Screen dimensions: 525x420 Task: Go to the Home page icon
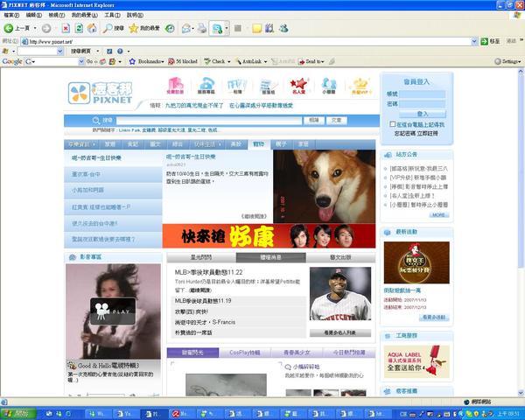pos(92,29)
